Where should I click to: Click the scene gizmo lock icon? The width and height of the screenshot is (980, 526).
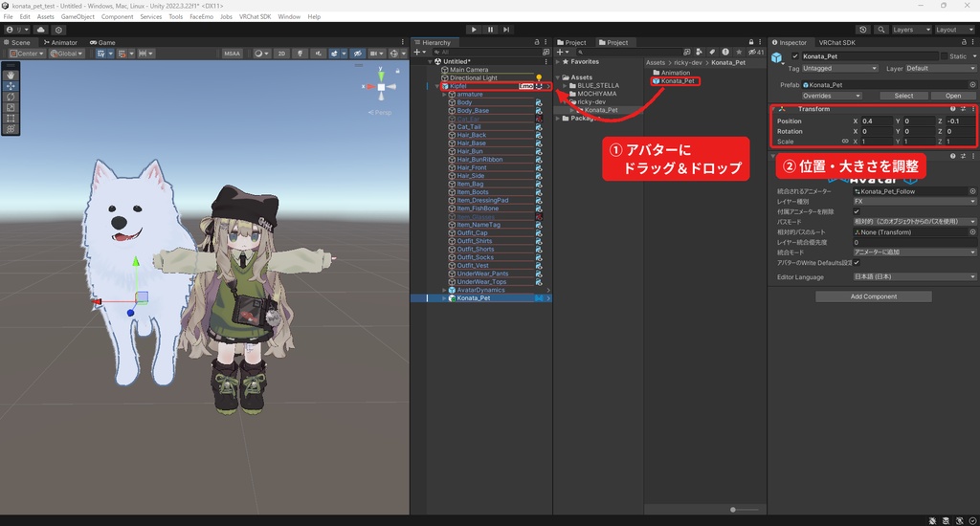pos(397,71)
